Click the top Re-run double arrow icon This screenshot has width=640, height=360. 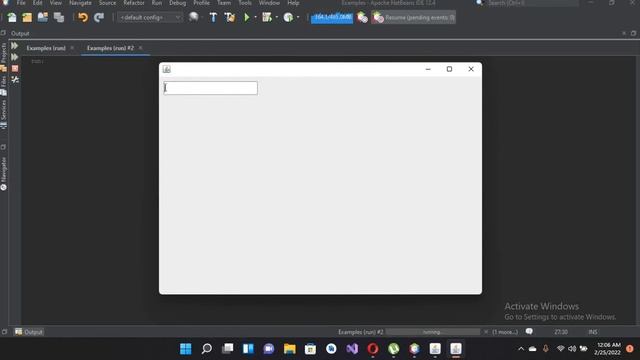15,45
